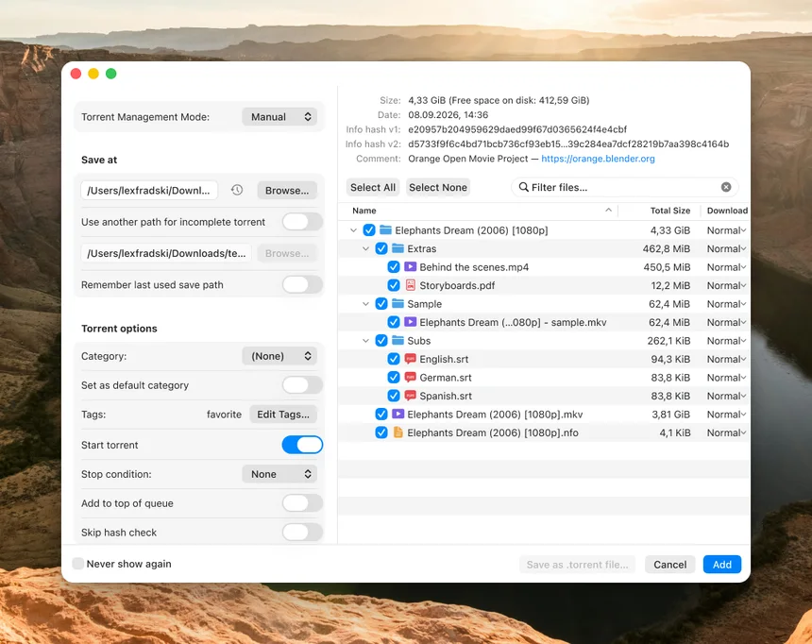Uncheck the root Elephants Dream folder checkbox
This screenshot has height=644, width=812.
click(369, 230)
